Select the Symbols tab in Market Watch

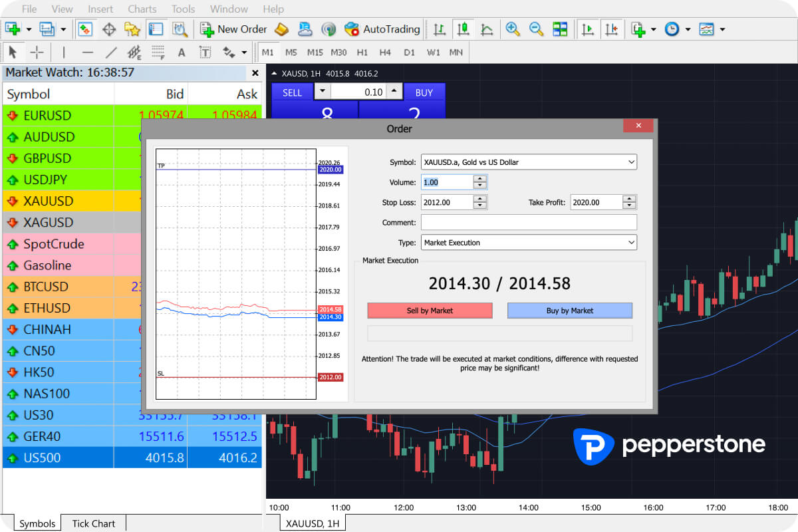tap(37, 523)
